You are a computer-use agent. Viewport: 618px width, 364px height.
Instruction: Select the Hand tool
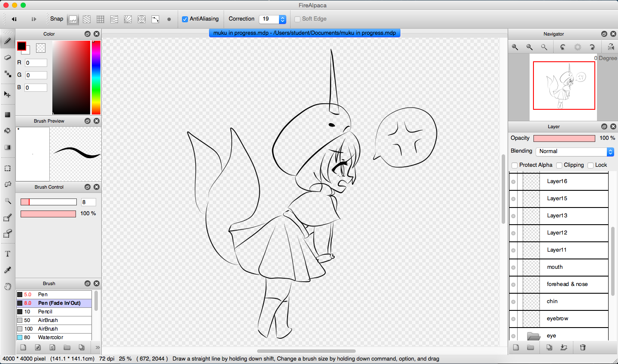point(7,286)
